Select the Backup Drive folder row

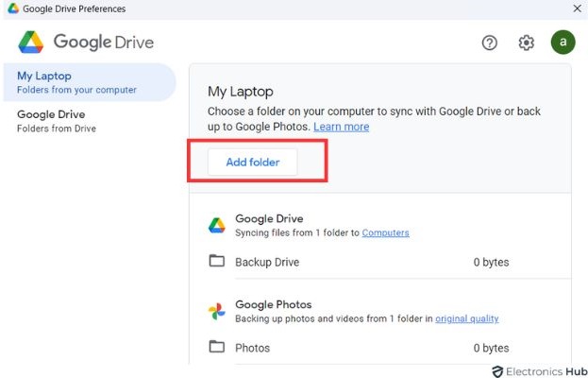coord(390,262)
